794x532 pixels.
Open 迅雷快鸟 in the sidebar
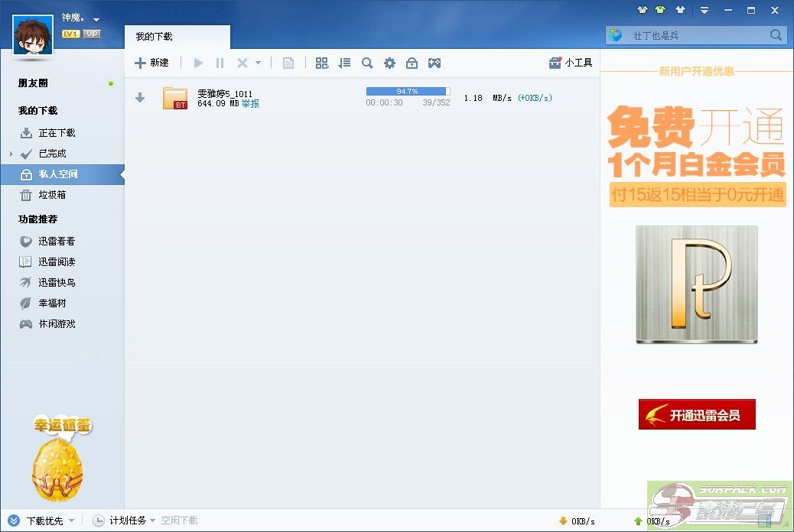57,283
